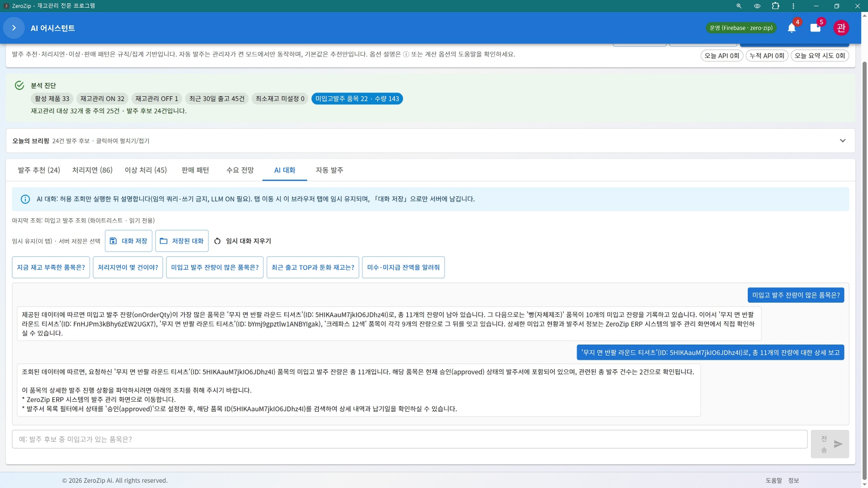This screenshot has height=488, width=868.
Task: Click the second AI reply about approved 발주서
Action: pos(359,390)
